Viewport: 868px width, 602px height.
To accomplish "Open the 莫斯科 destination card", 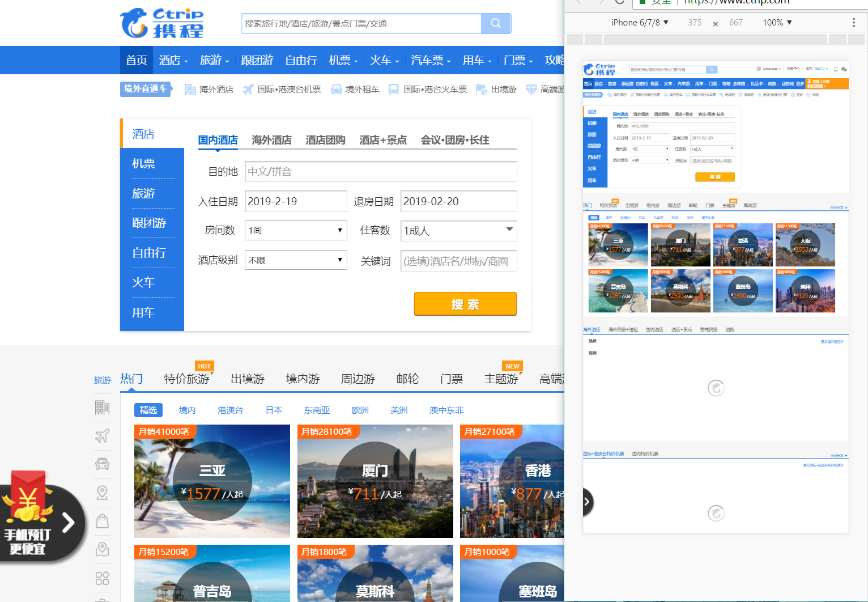I will tap(375, 573).
